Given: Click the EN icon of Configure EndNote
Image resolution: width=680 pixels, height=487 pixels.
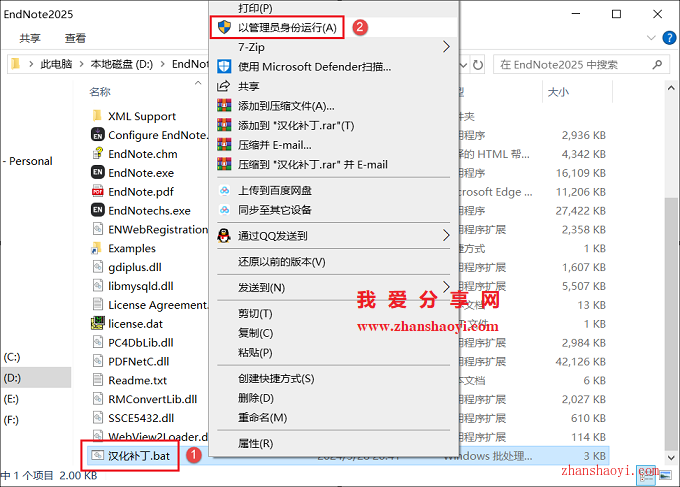Looking at the screenshot, I should click(x=98, y=134).
